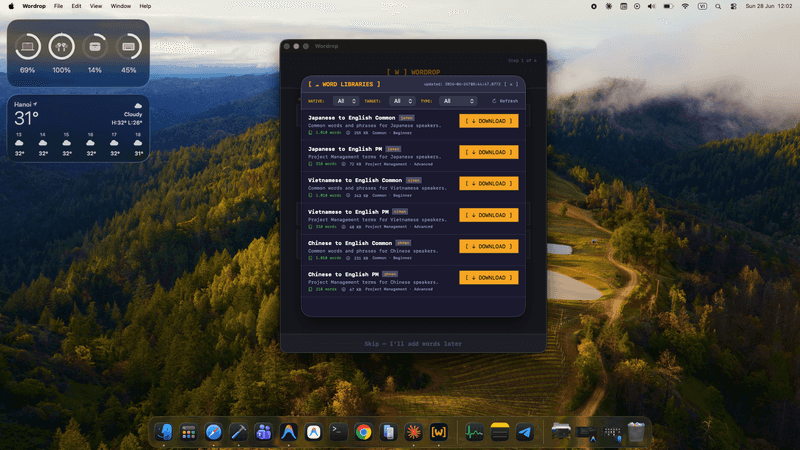Viewport: 800px width, 450px height.
Task: Open Activity Monitor from the Dock
Action: 474,432
